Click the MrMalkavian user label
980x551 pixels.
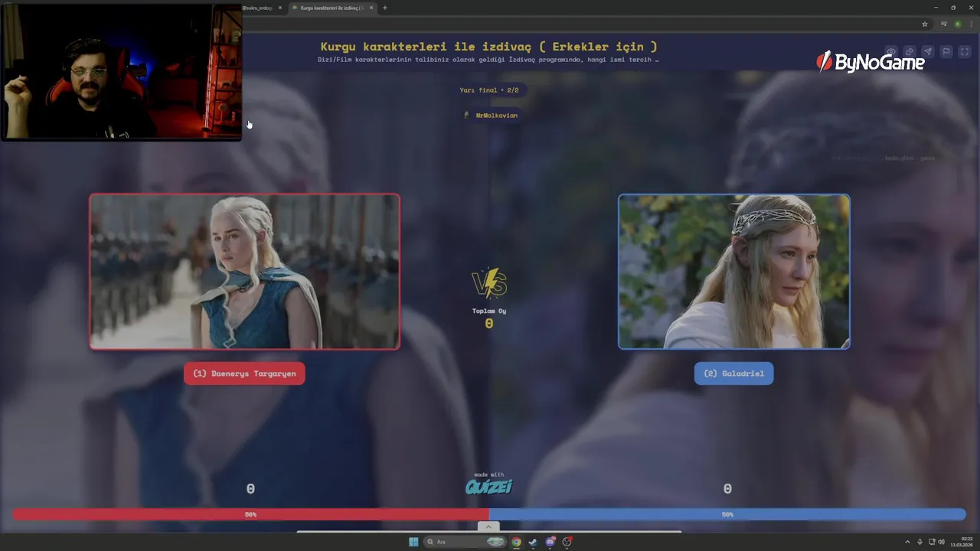(x=491, y=115)
